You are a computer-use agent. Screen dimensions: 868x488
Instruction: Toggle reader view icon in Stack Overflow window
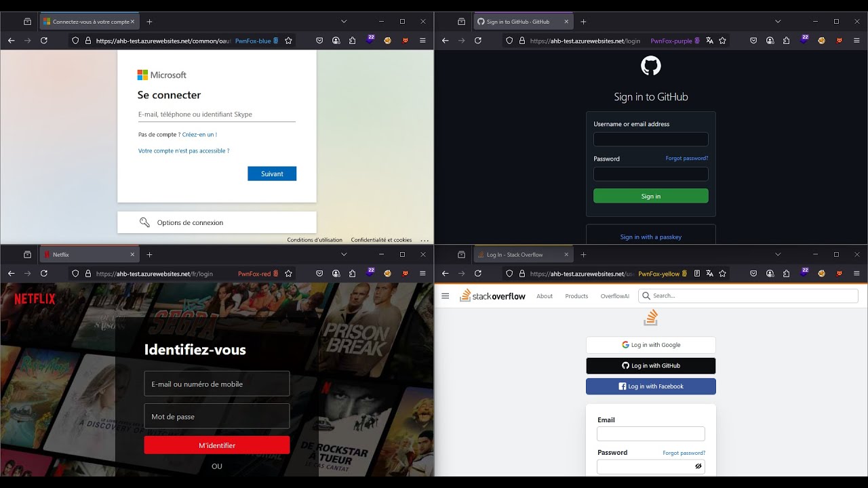[696, 274]
